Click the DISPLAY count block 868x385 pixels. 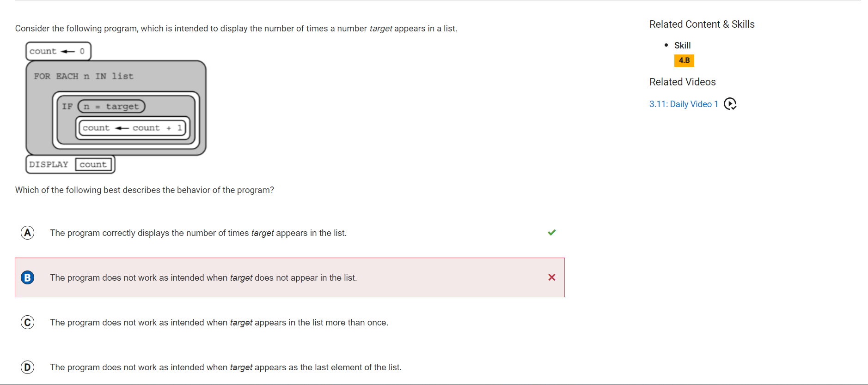(70, 164)
